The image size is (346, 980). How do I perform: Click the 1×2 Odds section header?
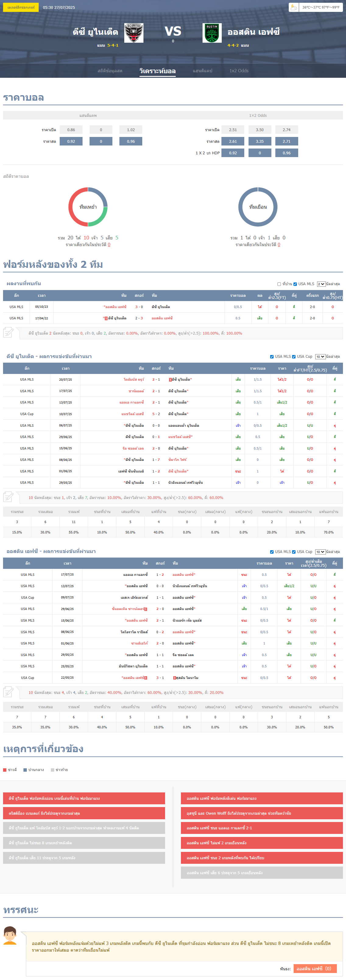[258, 115]
